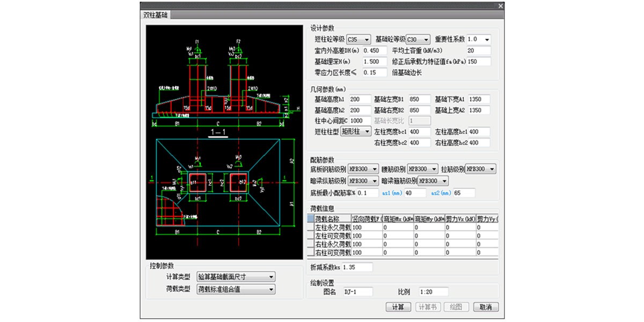Open the 短柱砼等级 C35 dropdown

(358, 40)
